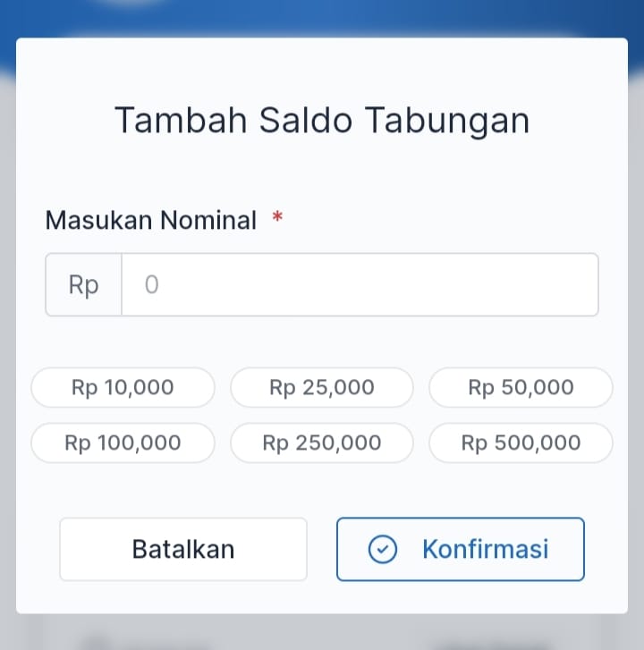Click the red required asterisk
The width and height of the screenshot is (644, 650).
(277, 219)
